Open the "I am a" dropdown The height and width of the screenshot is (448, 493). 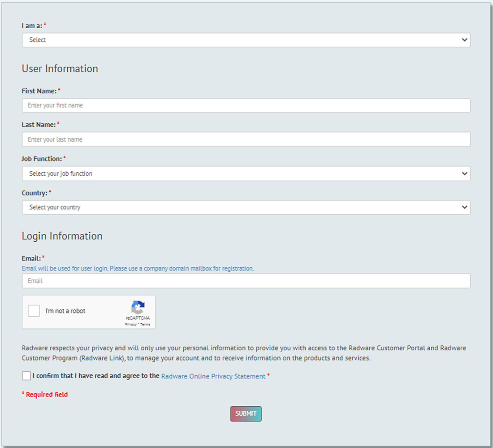point(246,40)
